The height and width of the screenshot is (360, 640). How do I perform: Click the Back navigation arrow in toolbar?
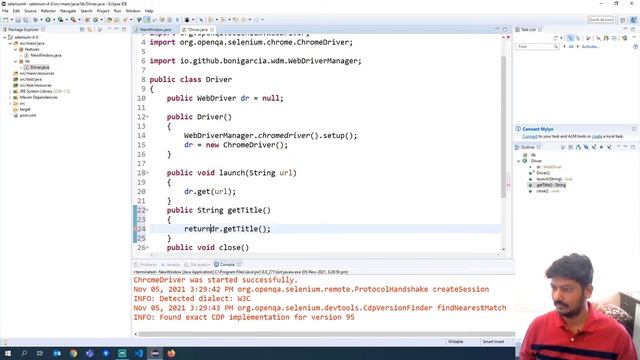point(244,20)
